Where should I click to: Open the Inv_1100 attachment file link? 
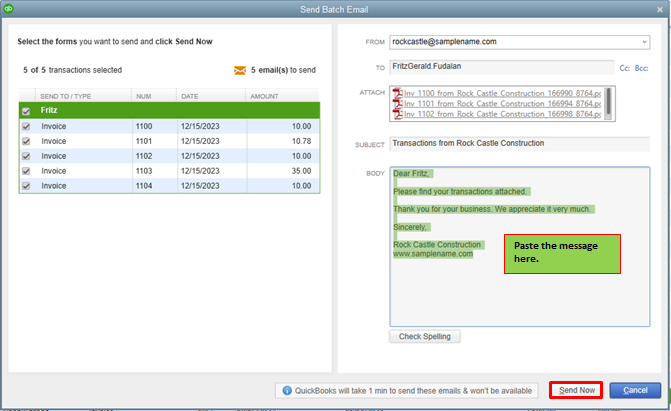coord(502,93)
